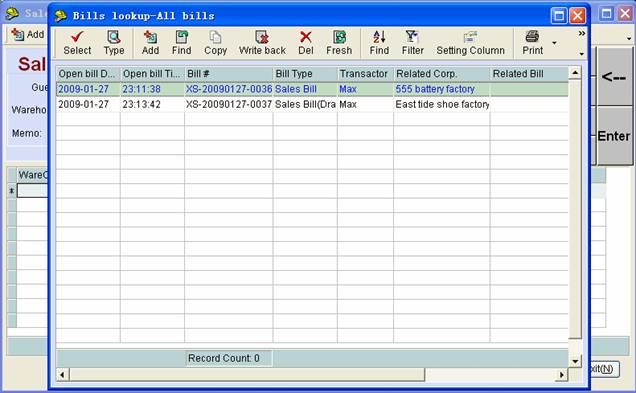Click the Select checkmark icon

pyautogui.click(x=77, y=37)
